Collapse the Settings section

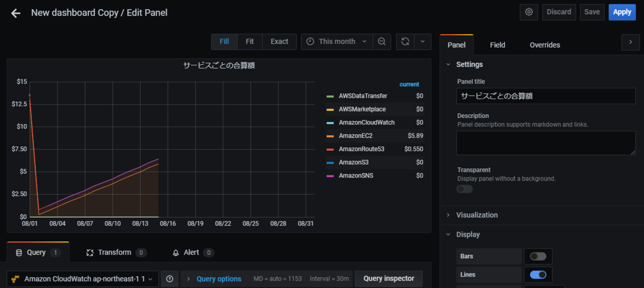pos(469,64)
